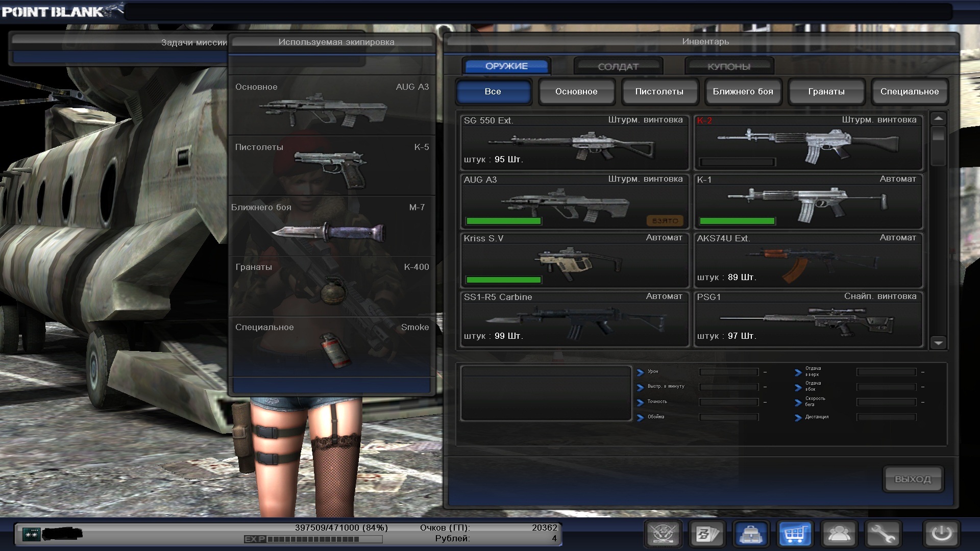Expand the Урон stat arrow
Screen dimensions: 980x551
641,372
